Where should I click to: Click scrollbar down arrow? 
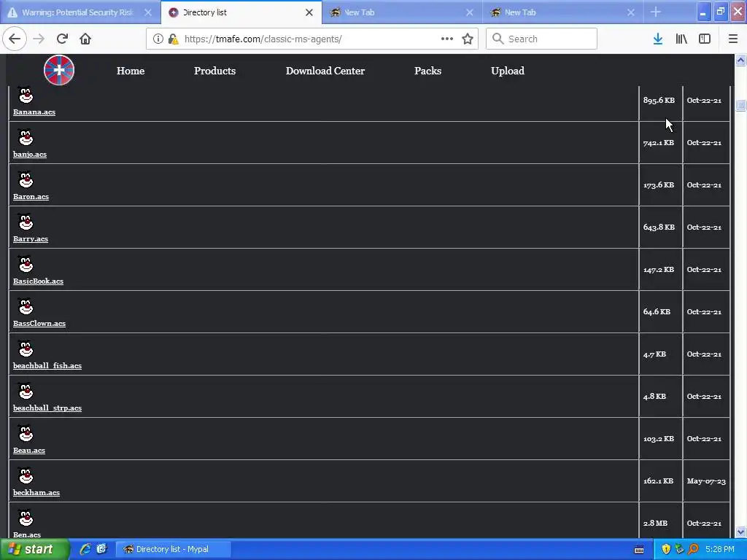pos(740,532)
